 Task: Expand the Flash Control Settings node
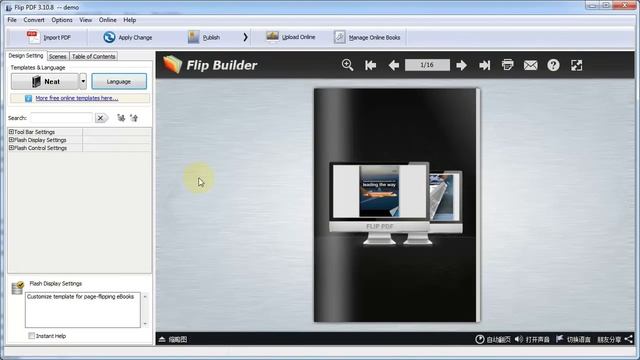click(x=11, y=148)
